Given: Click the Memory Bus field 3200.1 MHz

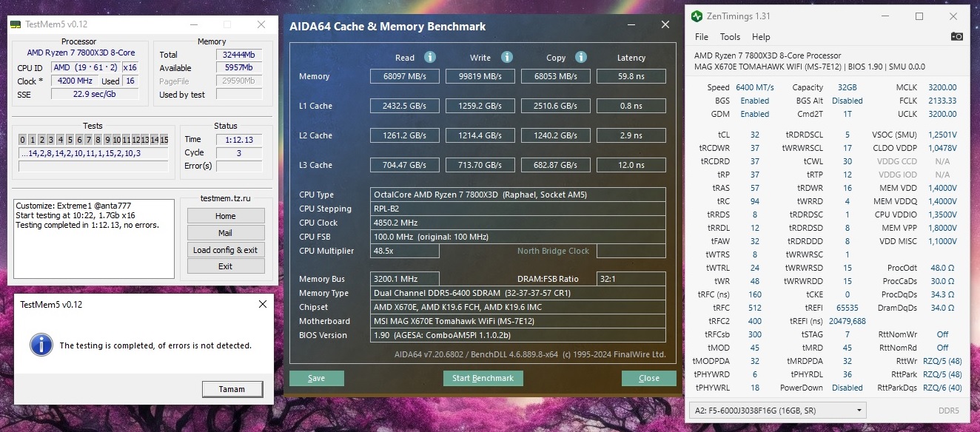Looking at the screenshot, I should coord(405,279).
